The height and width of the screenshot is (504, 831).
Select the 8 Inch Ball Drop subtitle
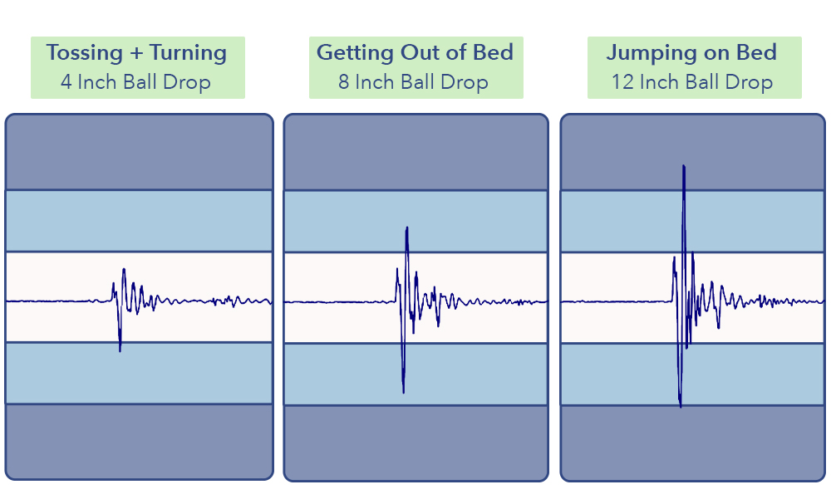413,82
